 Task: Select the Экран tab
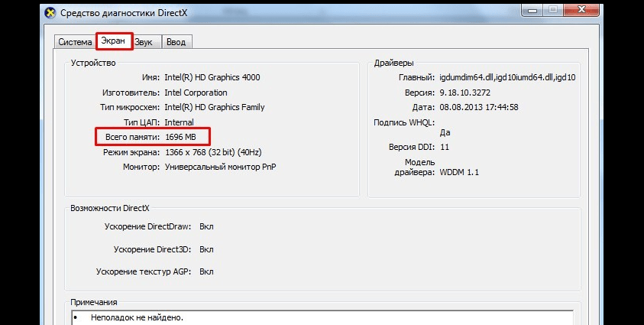click(x=115, y=41)
